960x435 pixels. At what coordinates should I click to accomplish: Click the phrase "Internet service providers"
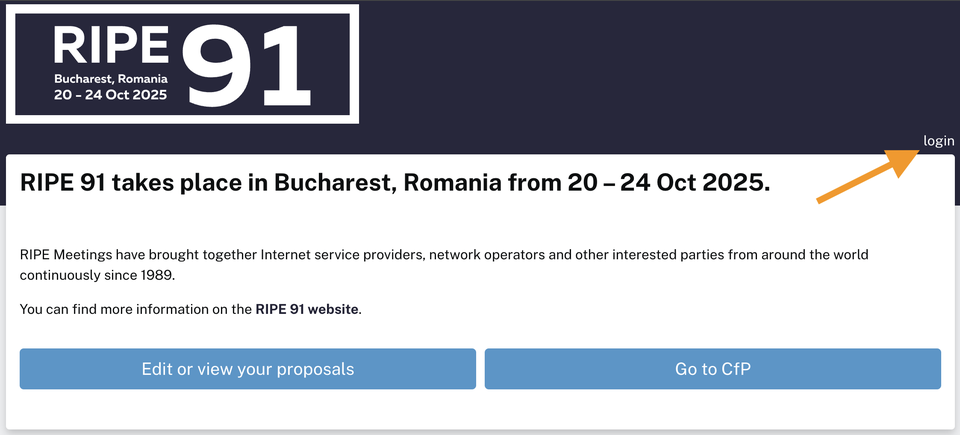click(x=343, y=255)
